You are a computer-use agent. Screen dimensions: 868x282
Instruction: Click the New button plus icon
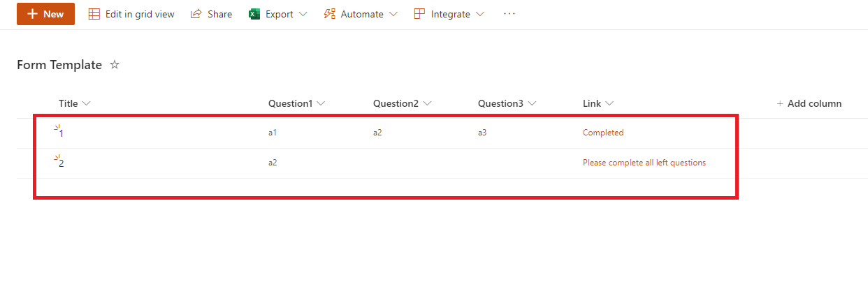tap(31, 14)
